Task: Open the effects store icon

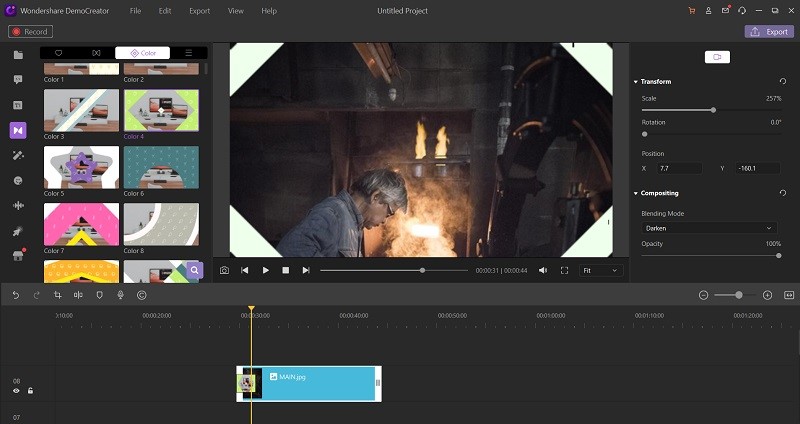Action: point(18,256)
